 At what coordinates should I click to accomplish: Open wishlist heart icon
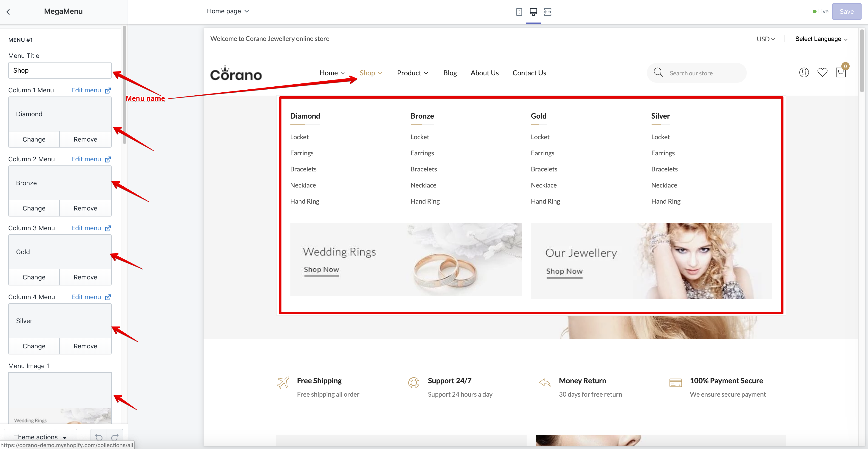coord(822,72)
